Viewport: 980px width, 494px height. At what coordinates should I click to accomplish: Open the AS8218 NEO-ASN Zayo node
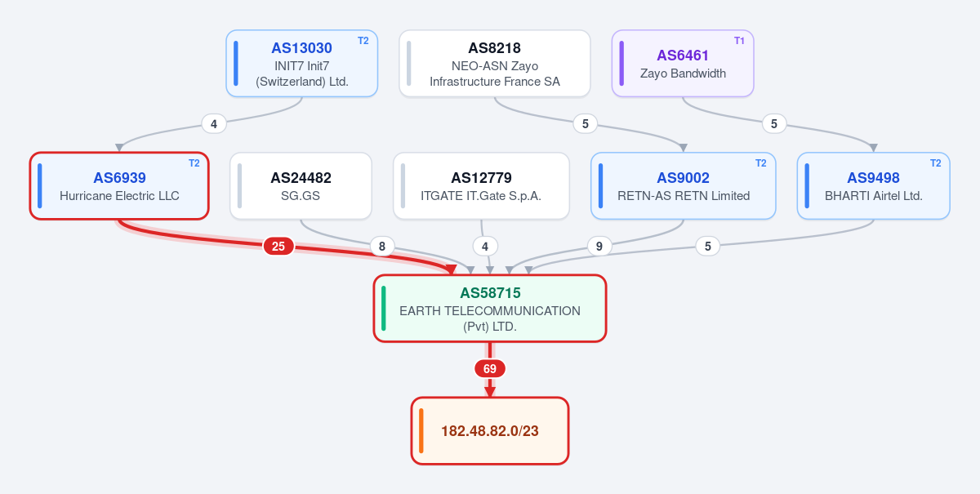point(495,64)
